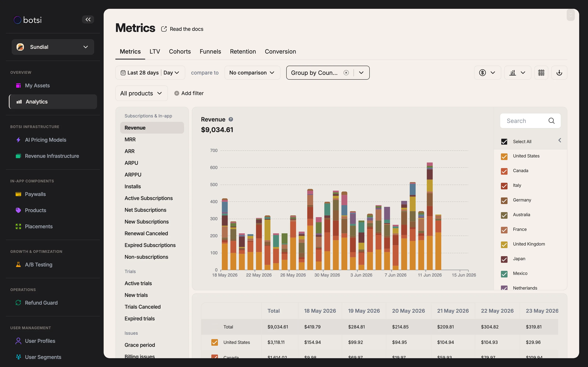The image size is (588, 367).
Task: Click the search magnifier icon
Action: [552, 121]
